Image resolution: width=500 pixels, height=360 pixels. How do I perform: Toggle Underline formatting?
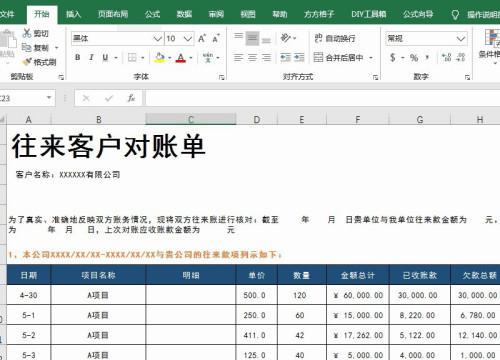coord(105,57)
